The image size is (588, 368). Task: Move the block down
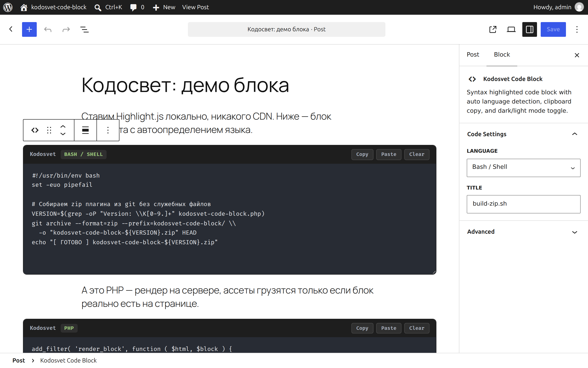[x=63, y=134]
